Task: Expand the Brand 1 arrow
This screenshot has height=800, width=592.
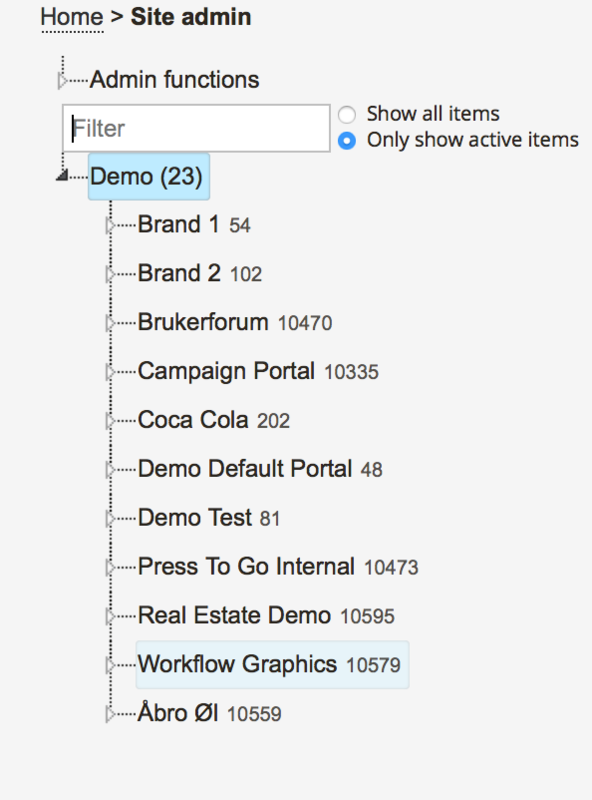Action: point(110,225)
